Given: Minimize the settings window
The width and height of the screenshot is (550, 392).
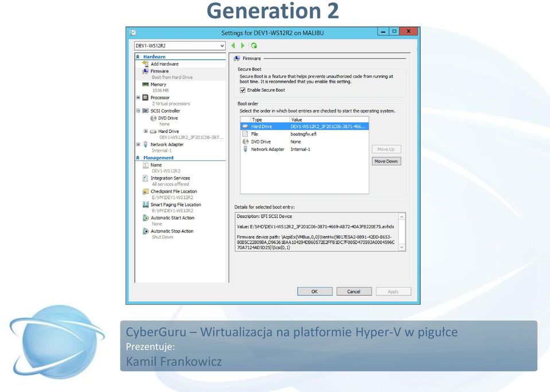Looking at the screenshot, I should click(383, 32).
